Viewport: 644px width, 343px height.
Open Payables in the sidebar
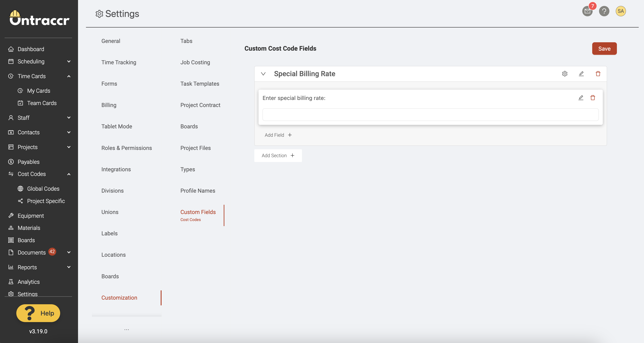tap(28, 162)
